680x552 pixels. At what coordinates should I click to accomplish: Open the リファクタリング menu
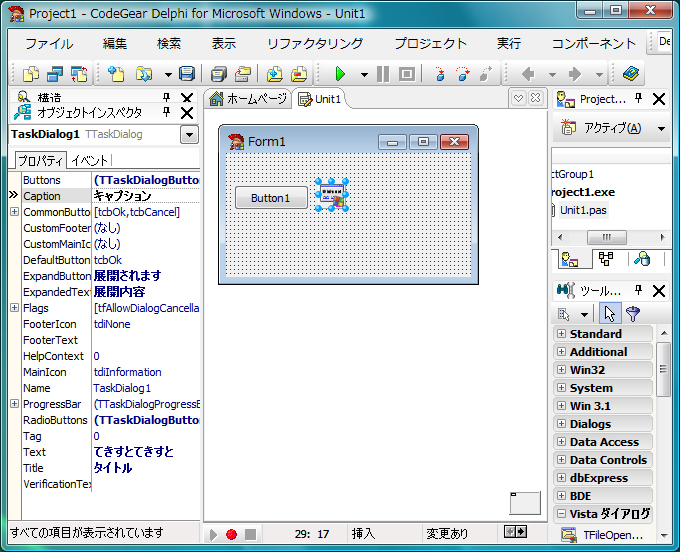315,43
